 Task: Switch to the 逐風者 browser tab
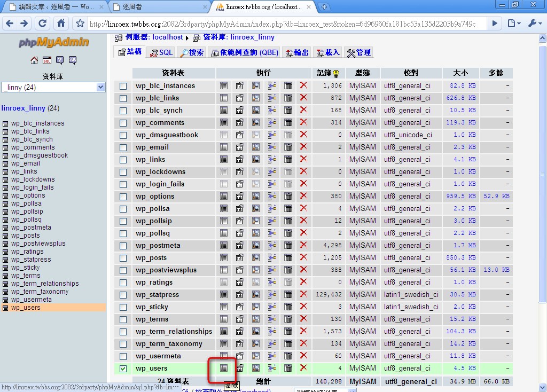pyautogui.click(x=158, y=6)
